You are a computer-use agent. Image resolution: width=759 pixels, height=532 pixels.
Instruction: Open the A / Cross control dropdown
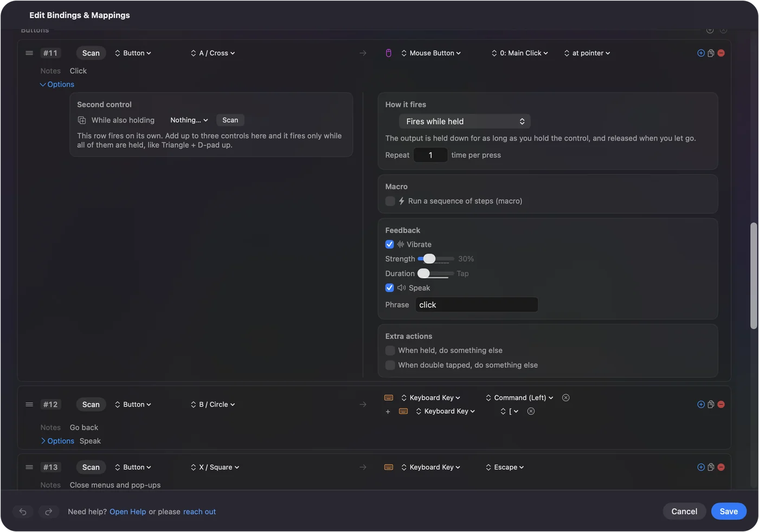[213, 53]
